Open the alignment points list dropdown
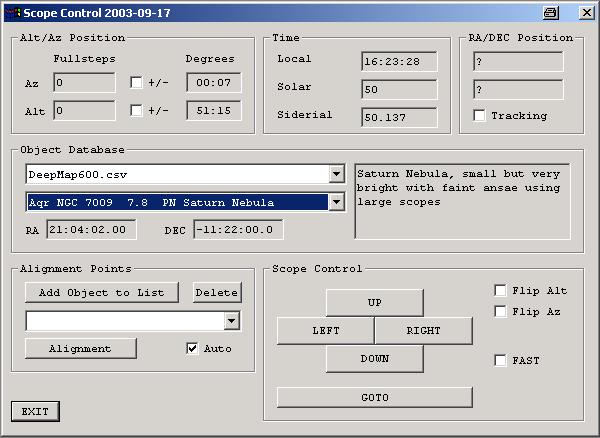Viewport: 600px width, 438px height. pos(232,321)
